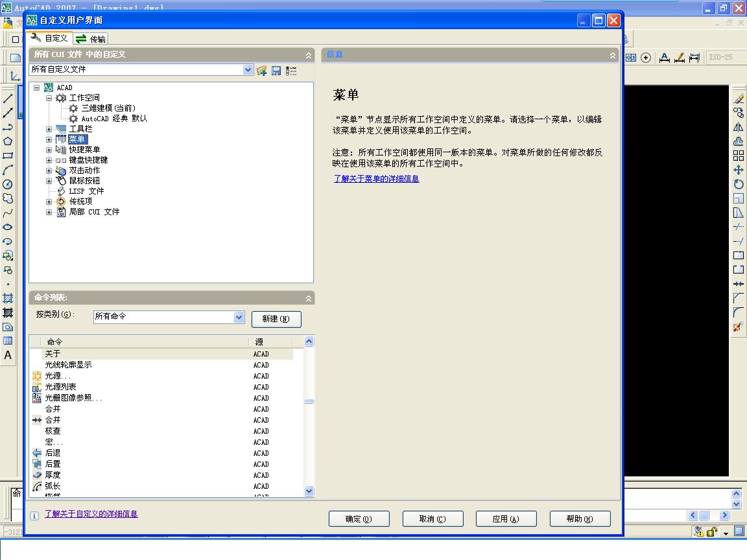Select the Circle tool in left toolbar
Screen dimensions: 747x560
point(8,184)
